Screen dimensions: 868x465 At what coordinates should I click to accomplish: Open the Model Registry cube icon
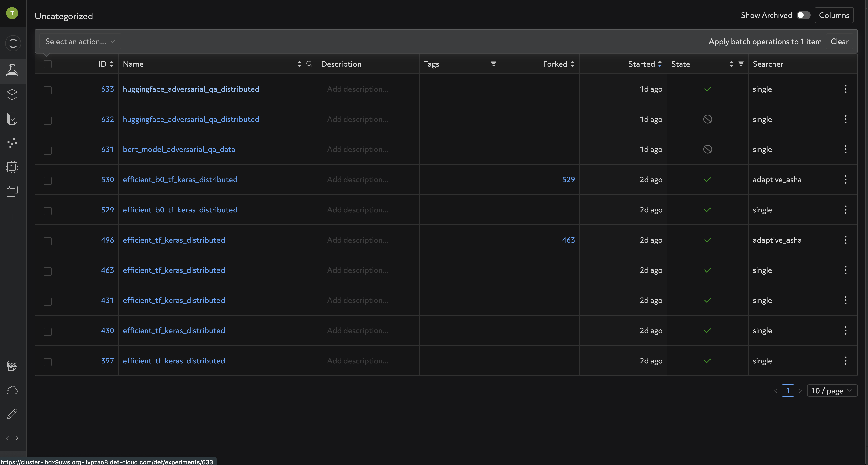click(12, 95)
